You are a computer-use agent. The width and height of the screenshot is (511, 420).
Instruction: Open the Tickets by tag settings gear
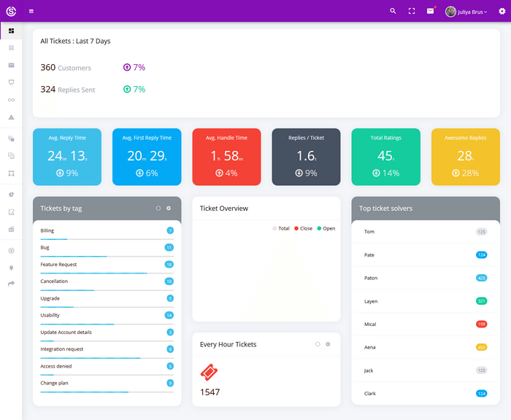click(x=169, y=208)
